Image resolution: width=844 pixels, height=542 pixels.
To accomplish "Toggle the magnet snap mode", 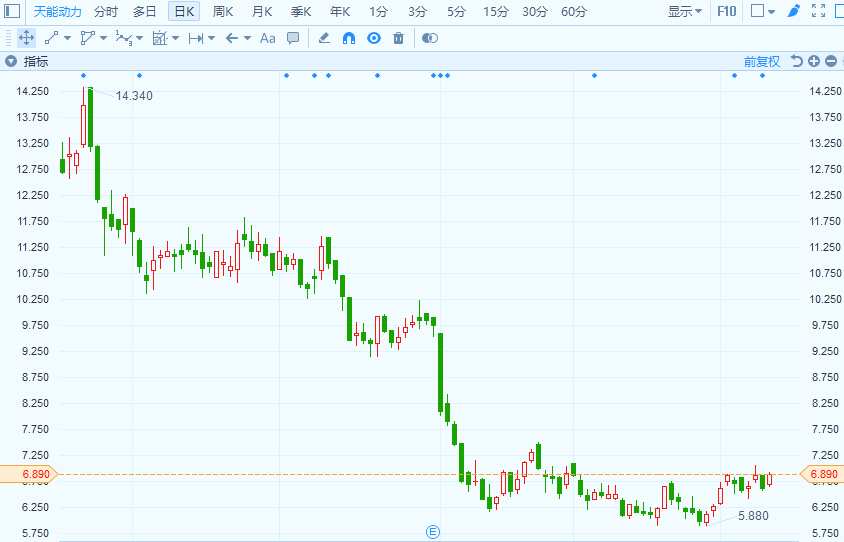I will coord(349,38).
